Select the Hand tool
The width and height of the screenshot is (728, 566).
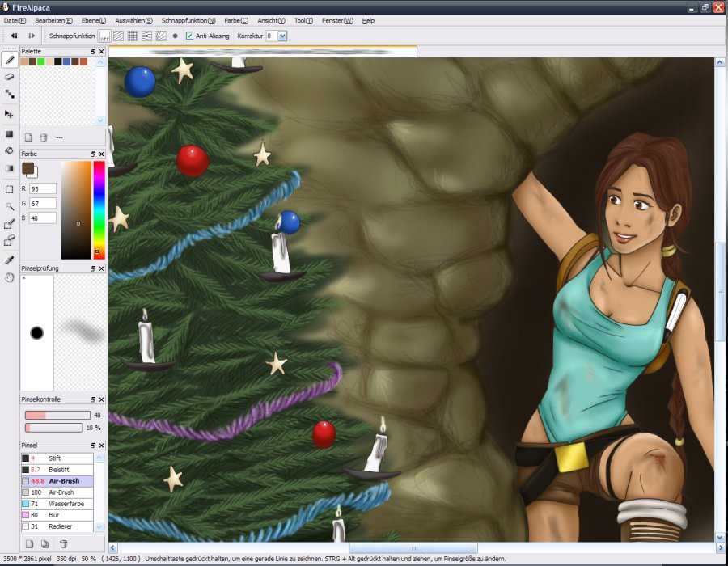[9, 278]
